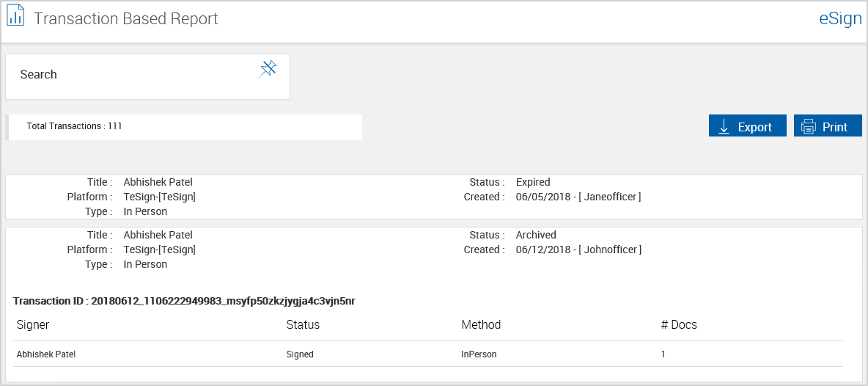Screen dimensions: 868x386
Task: Click the Johnofficer created date value
Action: pos(578,250)
